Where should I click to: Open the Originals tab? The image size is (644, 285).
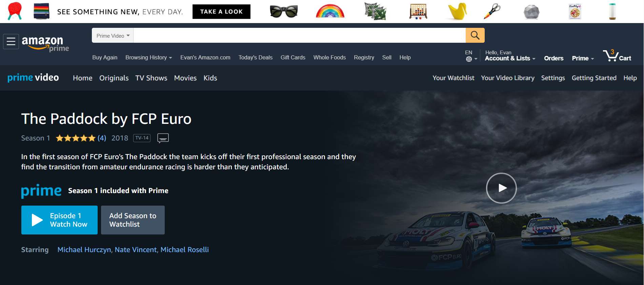114,78
